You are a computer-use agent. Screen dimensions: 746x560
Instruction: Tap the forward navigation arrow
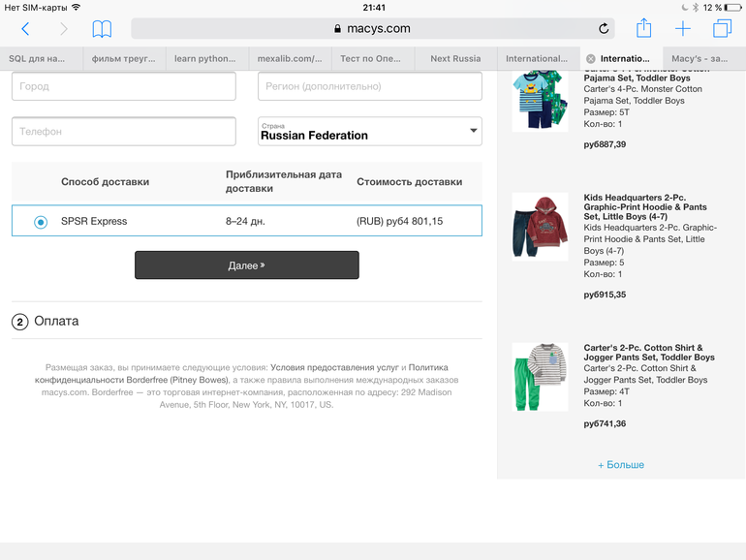64,29
